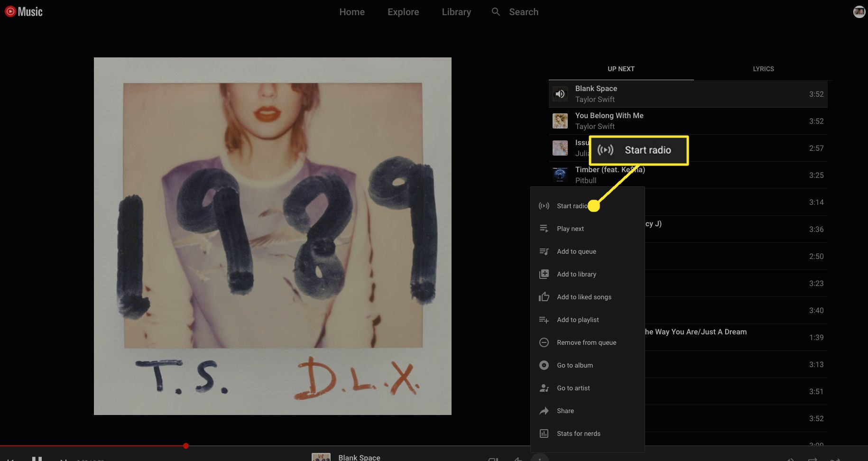Click Blank Space title in player bar

[359, 457]
